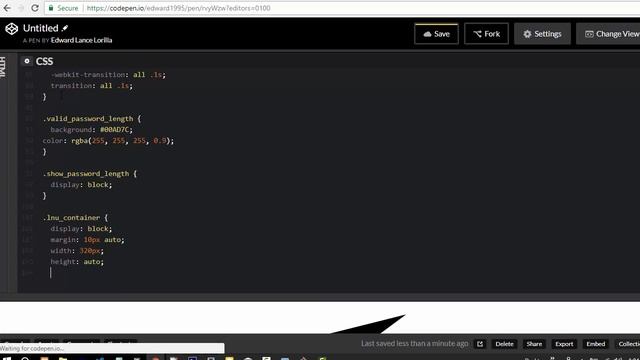This screenshot has width=640, height=360.
Task: Open pen in new window icon
Action: pyautogui.click(x=480, y=344)
